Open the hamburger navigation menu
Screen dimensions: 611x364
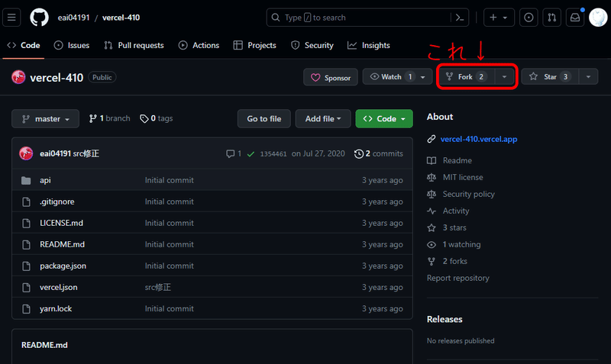click(11, 18)
